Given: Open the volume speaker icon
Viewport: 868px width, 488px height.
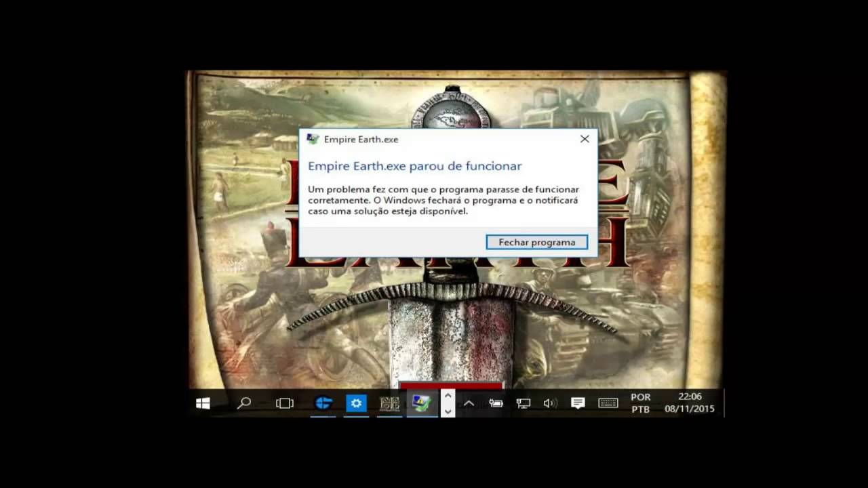Looking at the screenshot, I should pos(550,403).
